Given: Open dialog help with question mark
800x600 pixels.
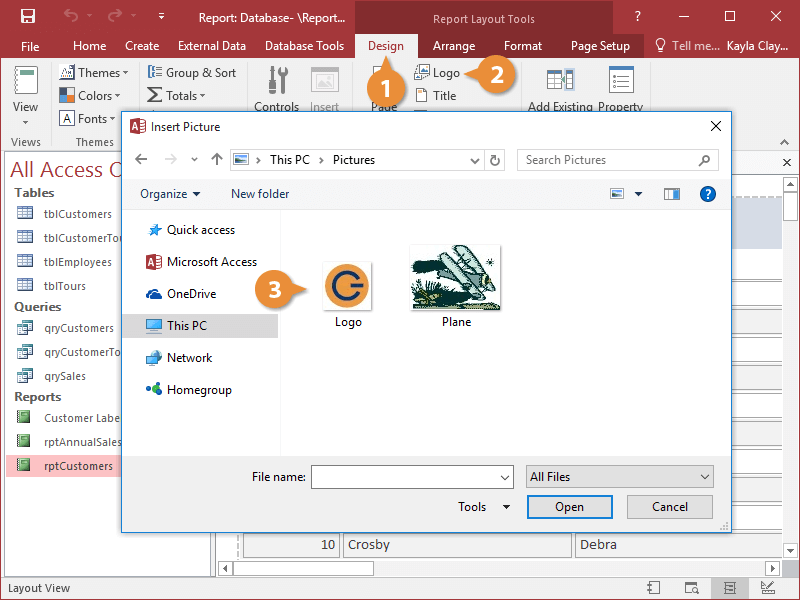Looking at the screenshot, I should click(708, 194).
